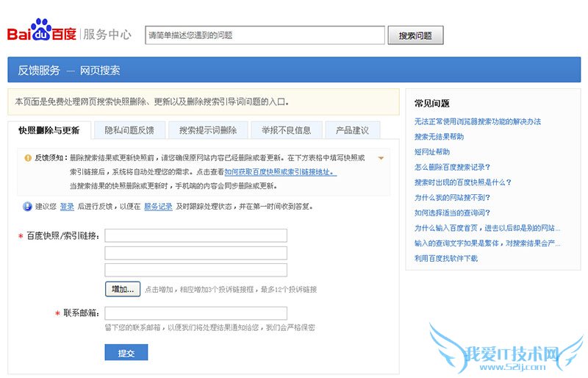Click the 网页搜索 header text
588x378 pixels.
100,70
